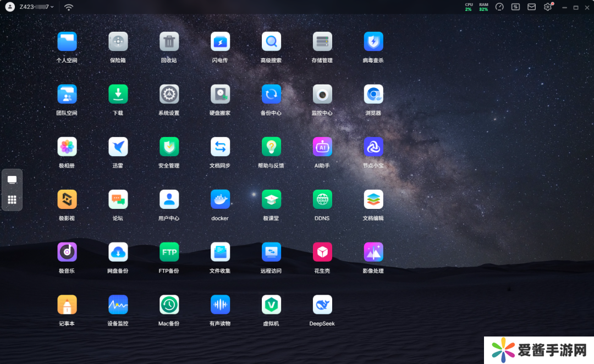Launch the AI助手 app

(322, 147)
